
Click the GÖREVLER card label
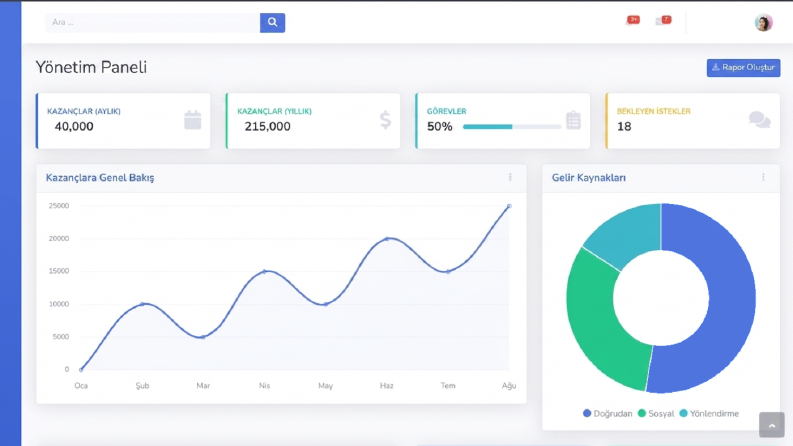pos(447,111)
